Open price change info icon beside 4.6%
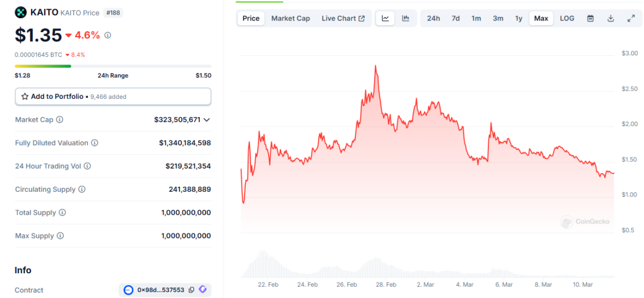The height and width of the screenshot is (298, 644). [107, 35]
